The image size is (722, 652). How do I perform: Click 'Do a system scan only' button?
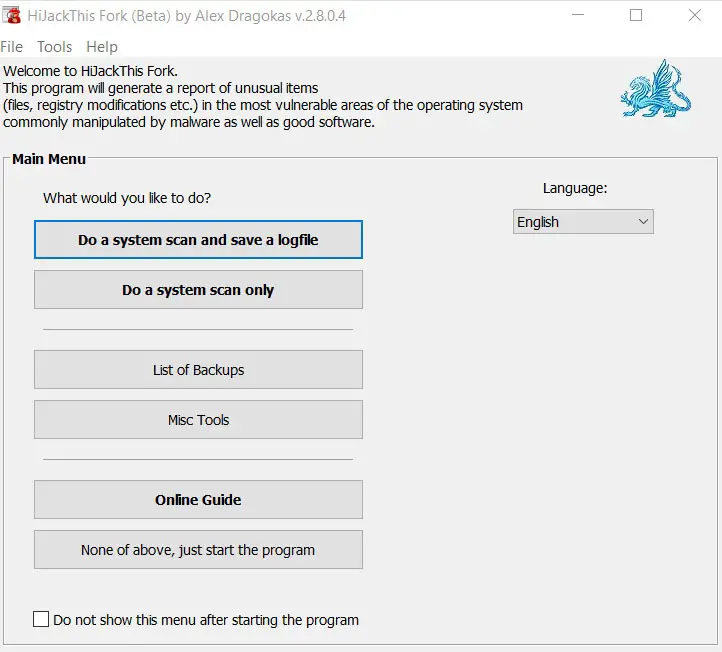click(198, 290)
